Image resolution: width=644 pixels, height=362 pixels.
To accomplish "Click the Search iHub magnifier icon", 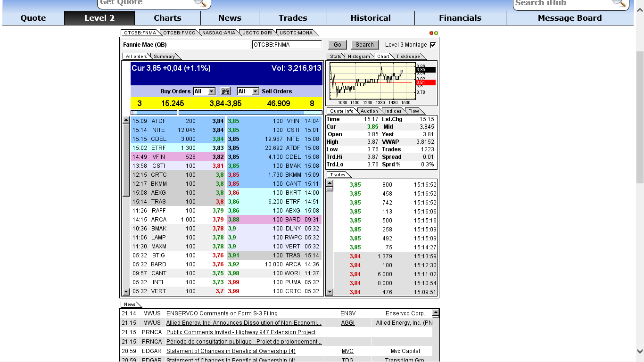I will [x=619, y=2].
